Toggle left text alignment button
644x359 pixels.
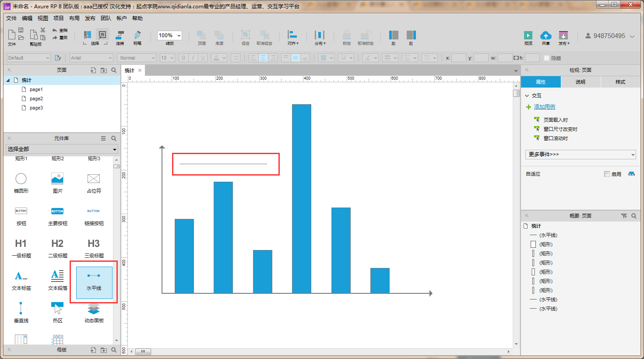click(253, 58)
